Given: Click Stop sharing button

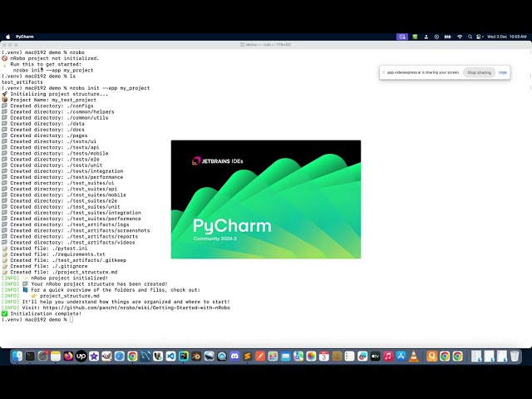Looking at the screenshot, I should point(479,72).
